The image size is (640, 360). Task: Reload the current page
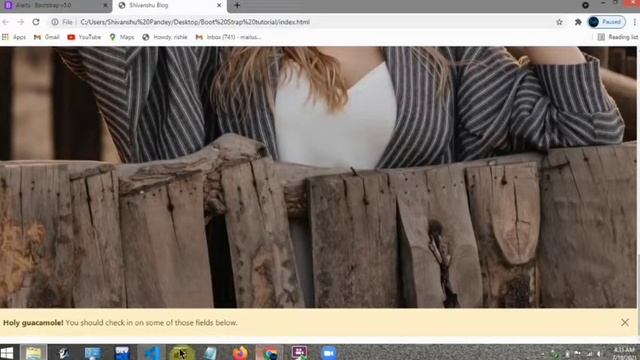coord(36,22)
